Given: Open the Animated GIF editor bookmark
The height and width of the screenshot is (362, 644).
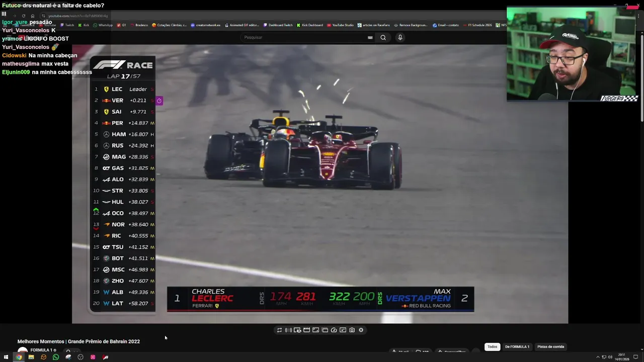Looking at the screenshot, I should click(242, 25).
